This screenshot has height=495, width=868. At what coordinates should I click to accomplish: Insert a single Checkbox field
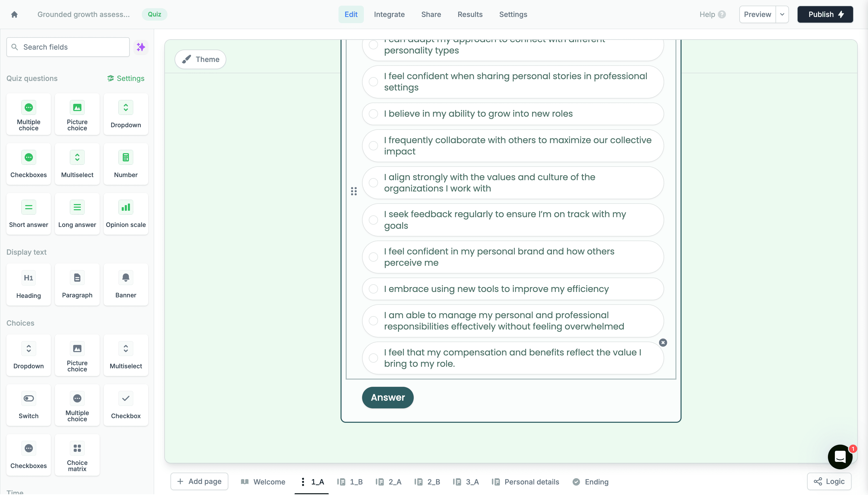[x=126, y=405]
